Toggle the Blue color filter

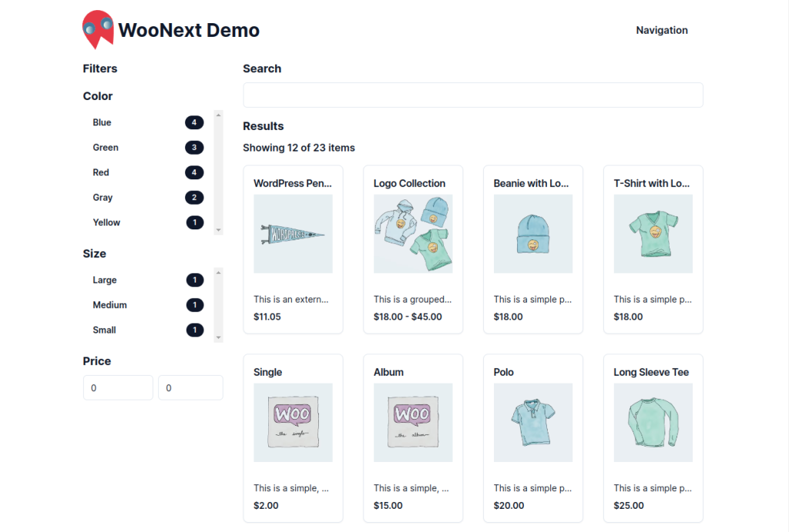tap(102, 122)
